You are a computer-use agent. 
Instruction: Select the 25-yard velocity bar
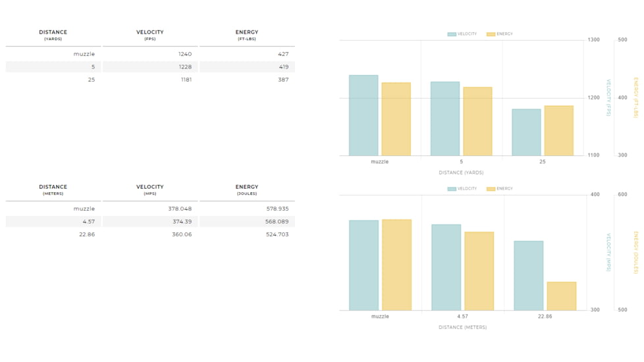(526, 132)
